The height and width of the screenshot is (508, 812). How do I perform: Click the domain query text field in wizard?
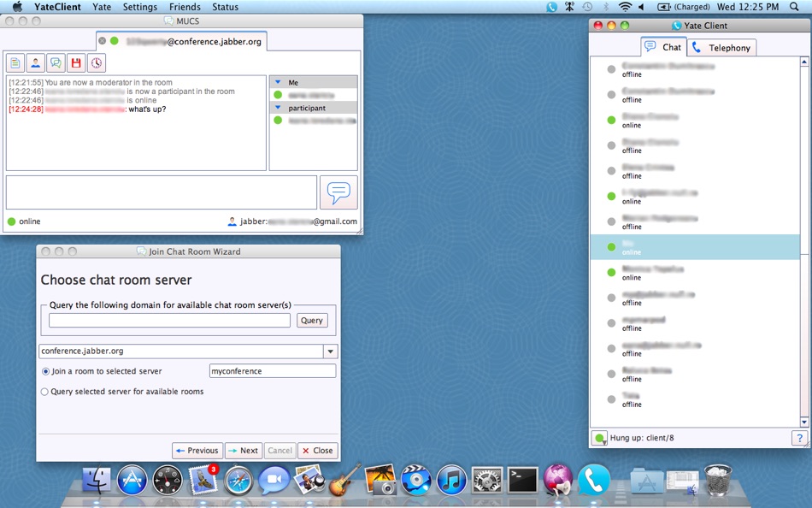coord(170,321)
